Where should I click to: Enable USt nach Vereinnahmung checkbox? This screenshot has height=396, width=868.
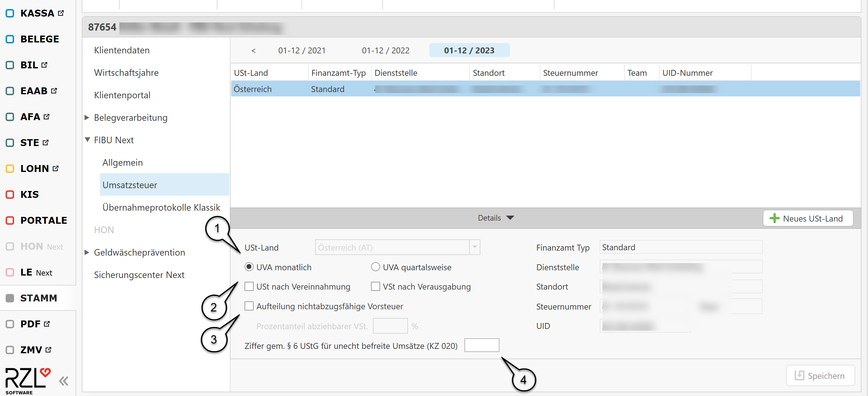249,286
